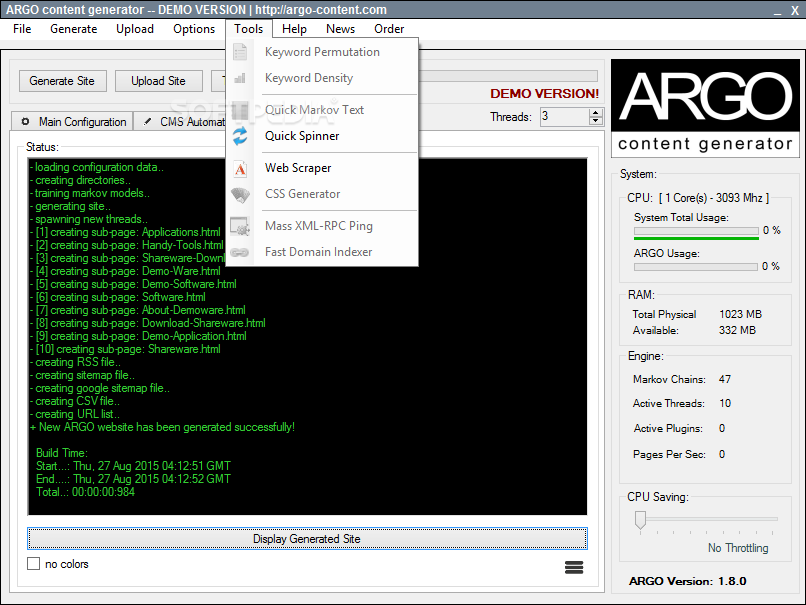Screen dimensions: 806x605
Task: Click the DEMO VERSION! red label
Action: coord(544,94)
